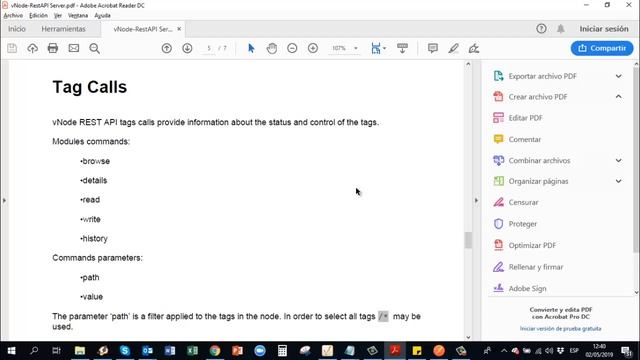Open the Ver menu
640x360 pixels.
58,16
